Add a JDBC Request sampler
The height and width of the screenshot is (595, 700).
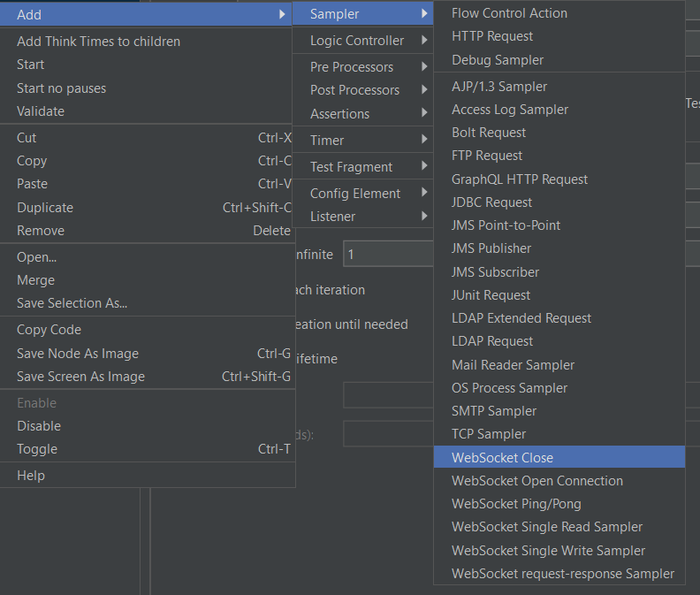[x=492, y=202]
